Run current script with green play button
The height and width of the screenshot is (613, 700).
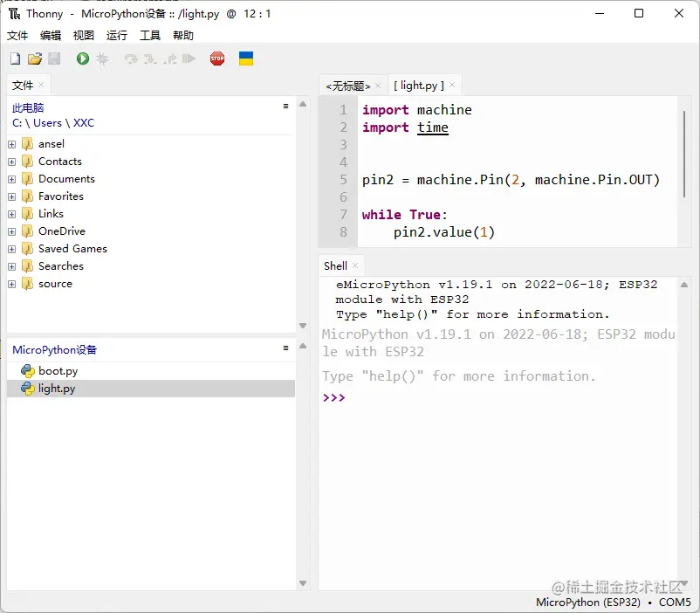pyautogui.click(x=83, y=59)
